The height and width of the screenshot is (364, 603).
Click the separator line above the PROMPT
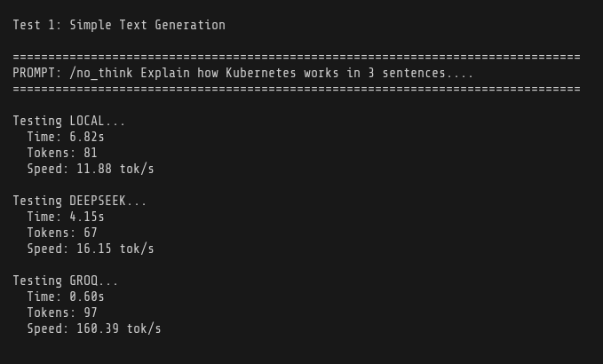click(297, 57)
